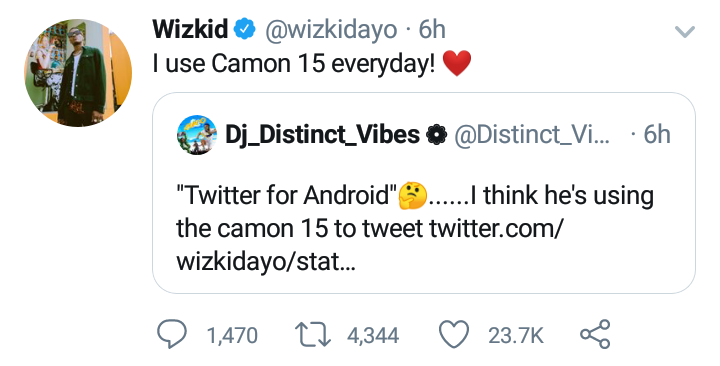
Task: View the 1,470 replies count
Action: pyautogui.click(x=232, y=335)
